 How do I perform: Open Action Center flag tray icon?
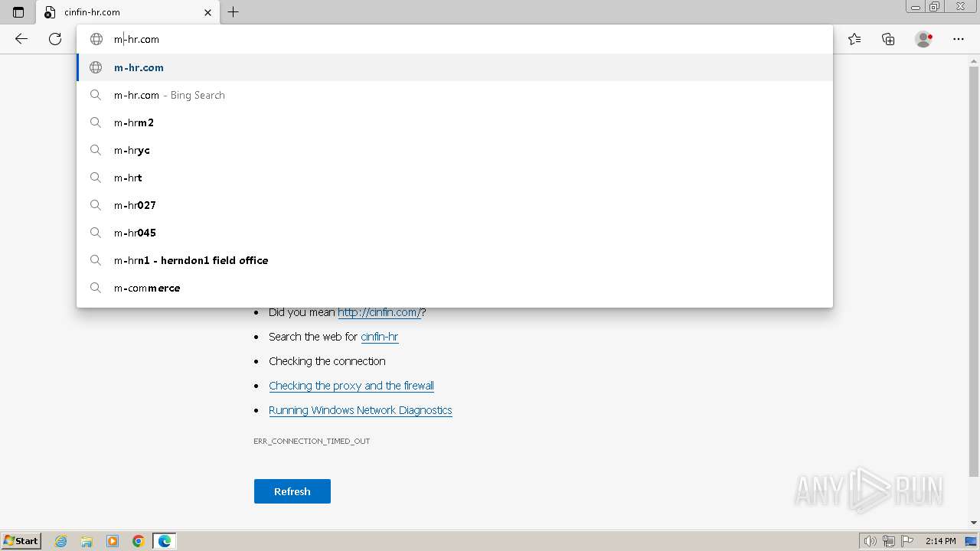(907, 541)
